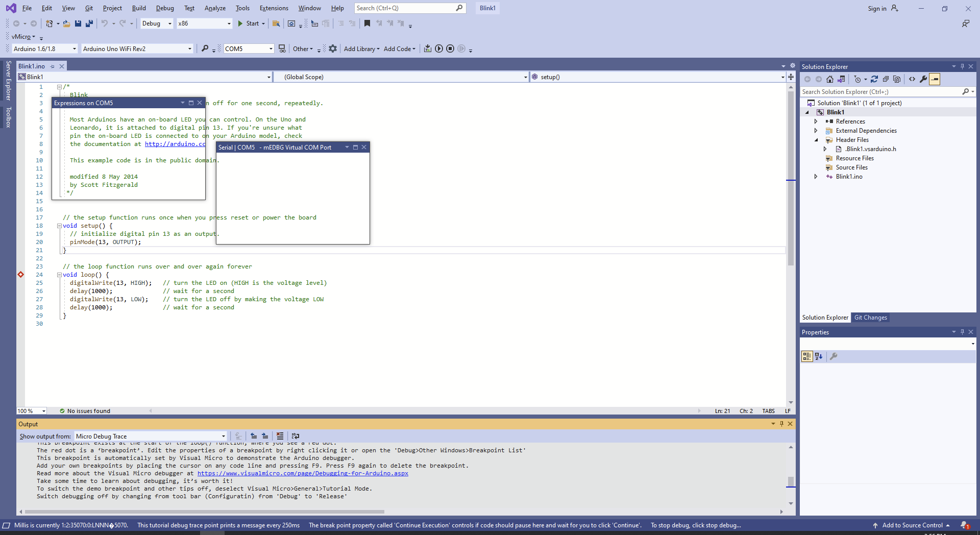Toggle the bookmark icon in toolbar
The image size is (980, 535).
[x=367, y=23]
